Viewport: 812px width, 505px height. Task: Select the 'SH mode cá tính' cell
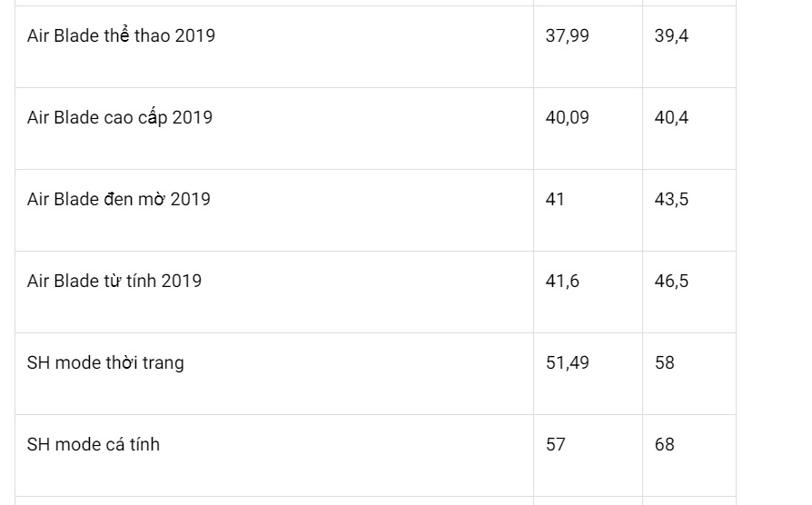point(94,445)
